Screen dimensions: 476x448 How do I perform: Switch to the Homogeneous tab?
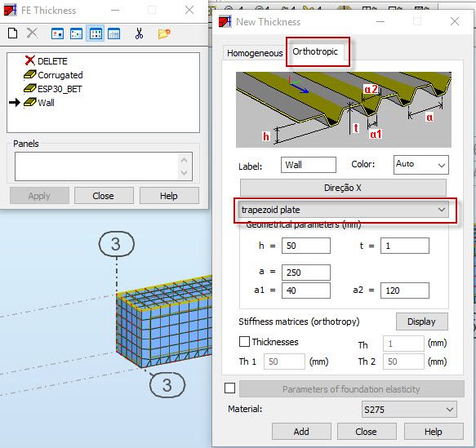tap(255, 53)
